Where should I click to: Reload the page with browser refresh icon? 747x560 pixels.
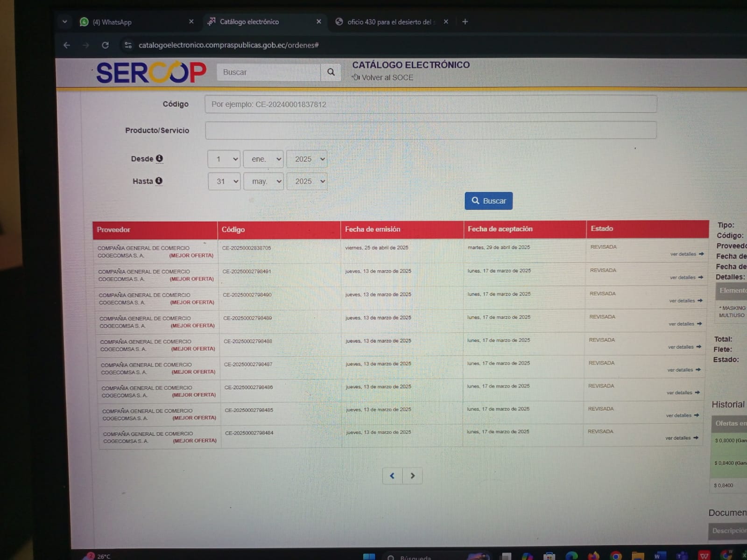click(x=106, y=45)
